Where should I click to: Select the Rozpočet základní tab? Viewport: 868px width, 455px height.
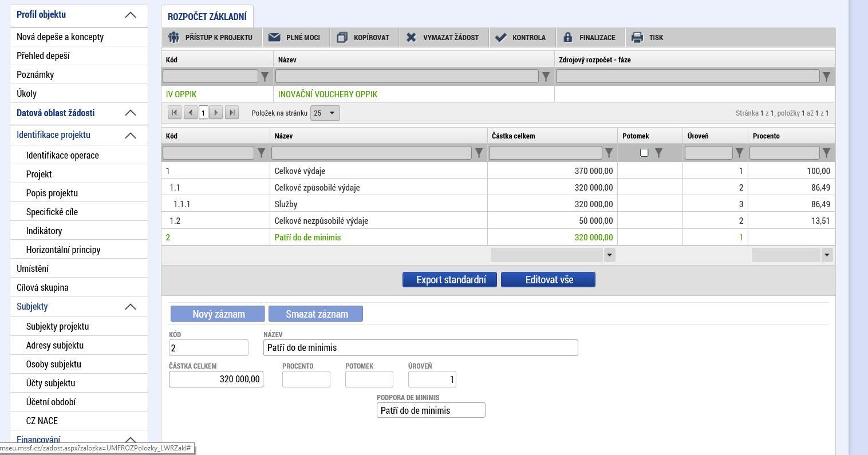tap(207, 17)
